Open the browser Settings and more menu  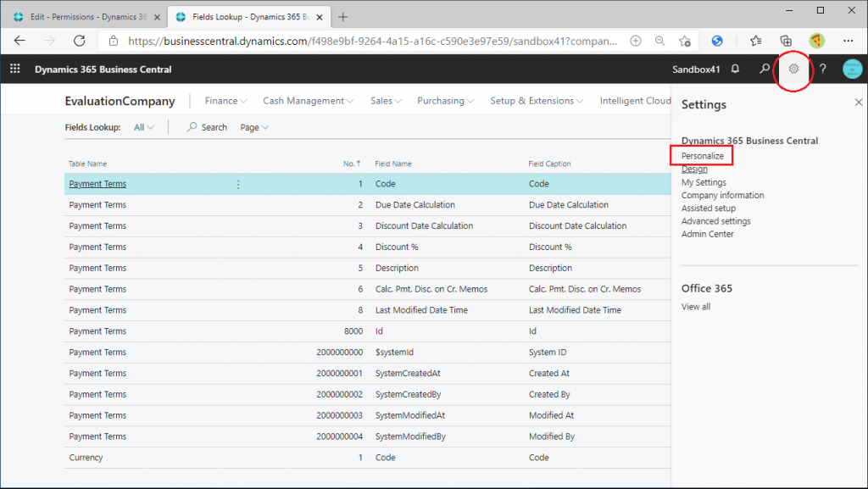pos(848,41)
